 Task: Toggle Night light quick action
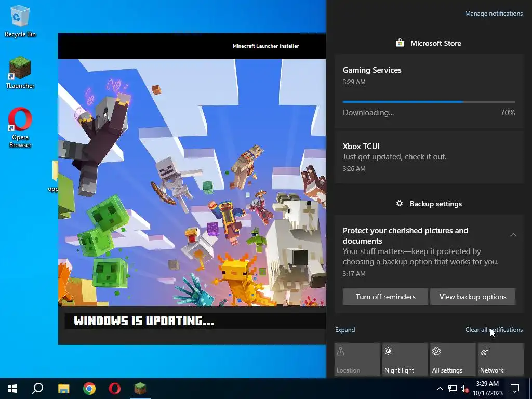coord(405,360)
